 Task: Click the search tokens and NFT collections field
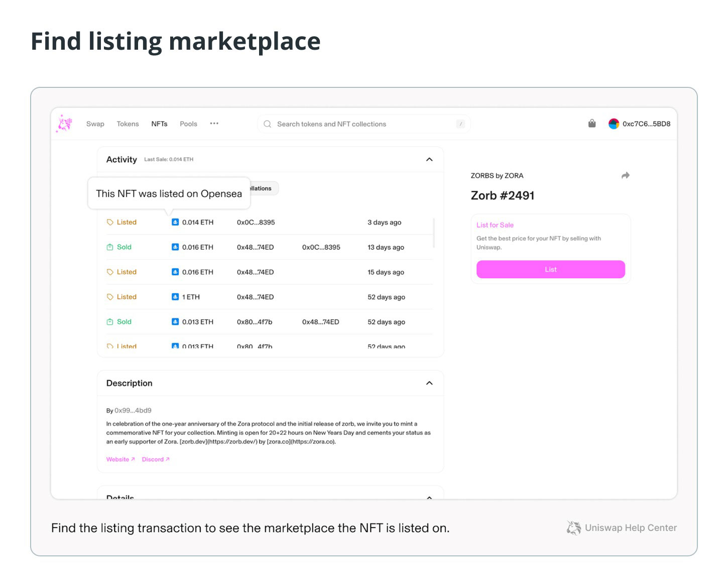[x=364, y=124]
